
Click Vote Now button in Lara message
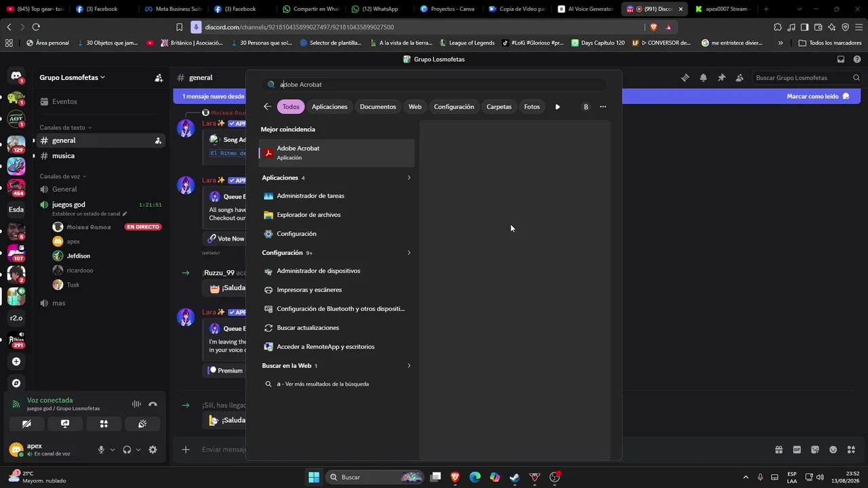tap(226, 239)
